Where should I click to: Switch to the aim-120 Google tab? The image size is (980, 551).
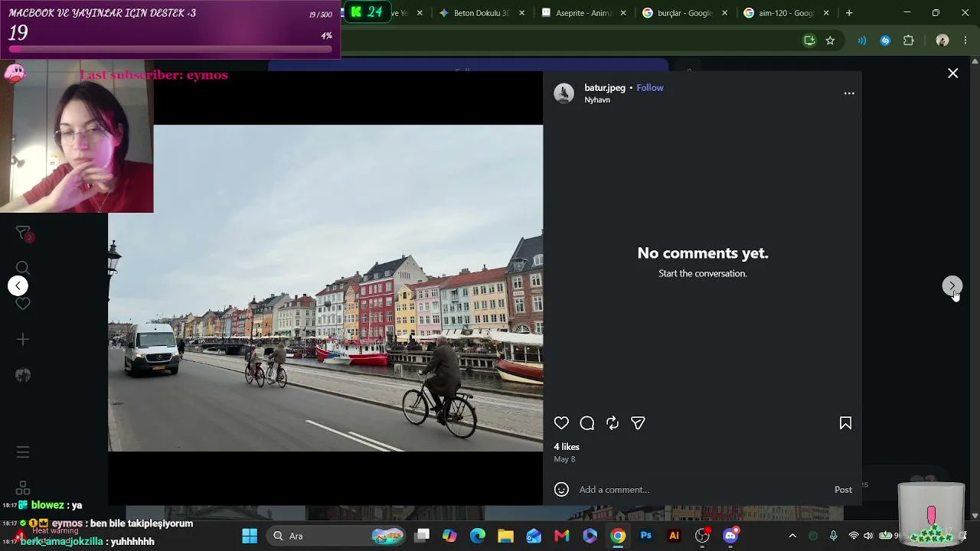point(786,13)
